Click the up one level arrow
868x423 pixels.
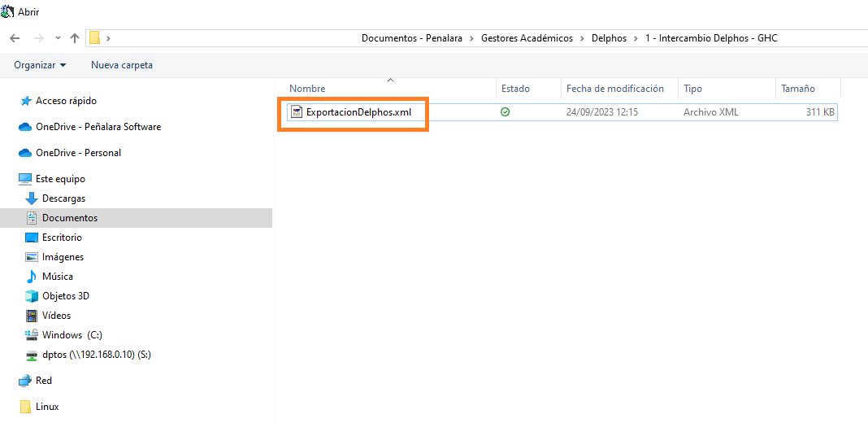(x=75, y=38)
